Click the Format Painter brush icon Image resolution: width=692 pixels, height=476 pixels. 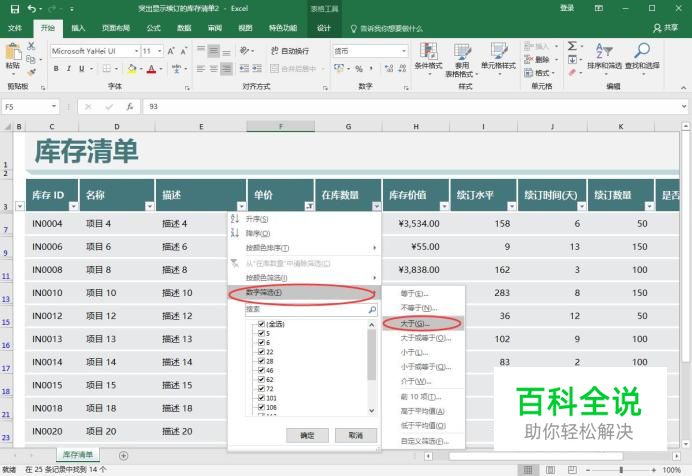pos(31,71)
